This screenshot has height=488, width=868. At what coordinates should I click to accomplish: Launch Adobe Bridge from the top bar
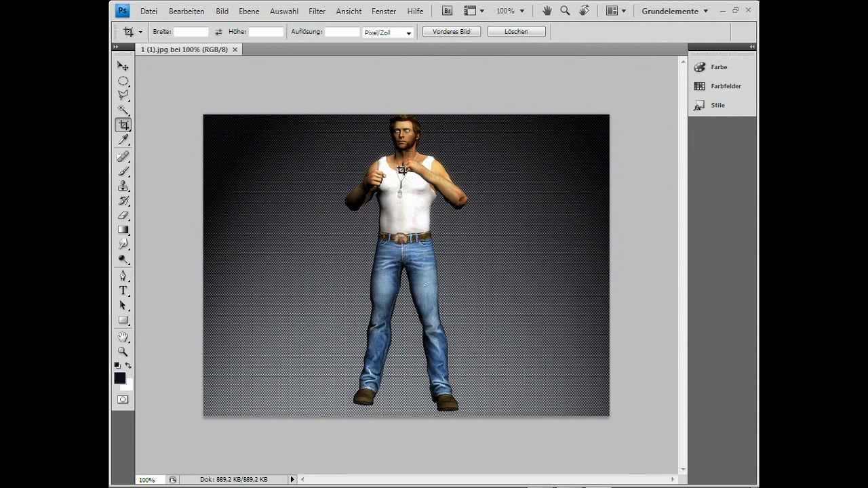click(x=447, y=11)
